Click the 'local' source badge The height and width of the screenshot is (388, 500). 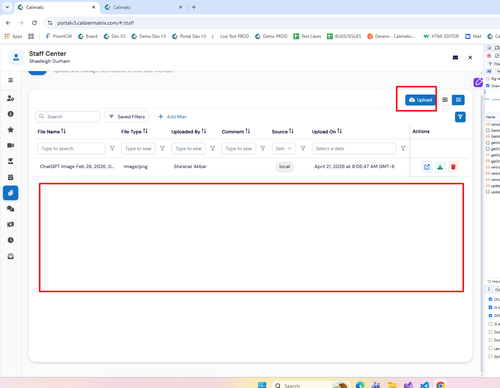(x=284, y=167)
